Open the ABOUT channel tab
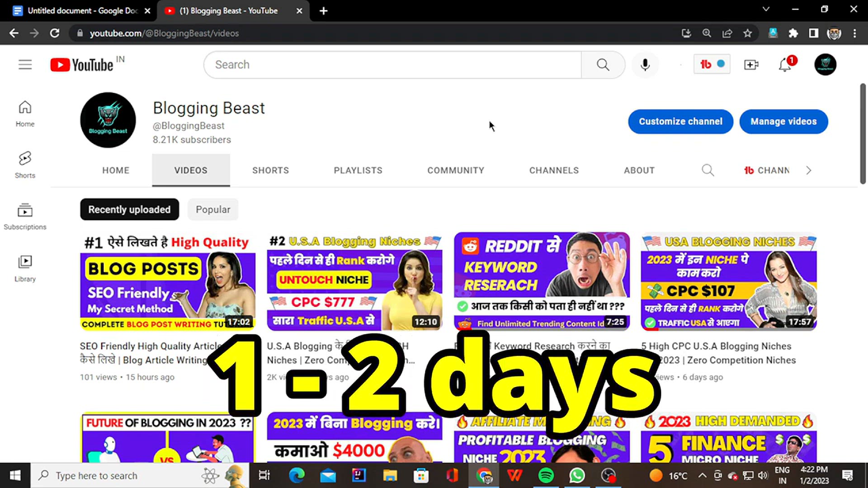Image resolution: width=868 pixels, height=488 pixels. pyautogui.click(x=639, y=170)
